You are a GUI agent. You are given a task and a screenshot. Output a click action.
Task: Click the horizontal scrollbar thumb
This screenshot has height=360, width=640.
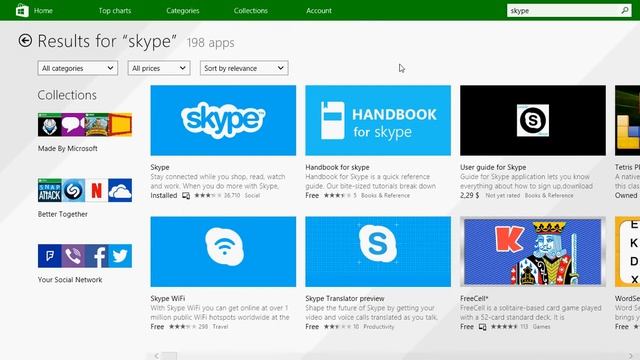tap(170, 356)
